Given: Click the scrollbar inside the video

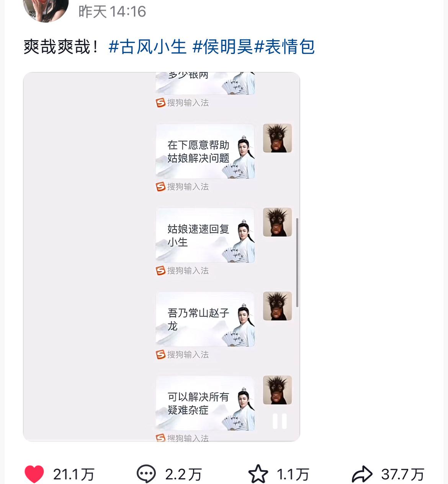Looking at the screenshot, I should pos(297,262).
